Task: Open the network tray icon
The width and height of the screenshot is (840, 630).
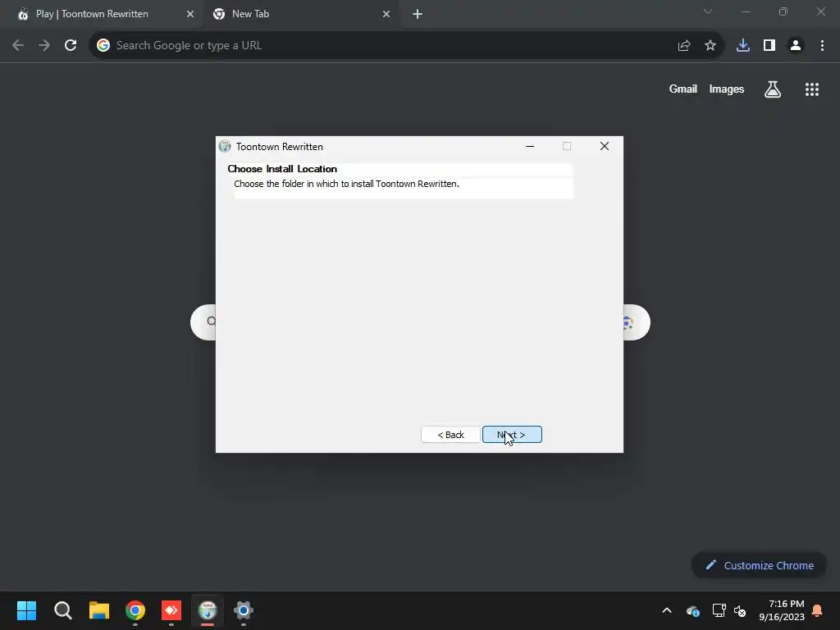Action: coord(719,610)
